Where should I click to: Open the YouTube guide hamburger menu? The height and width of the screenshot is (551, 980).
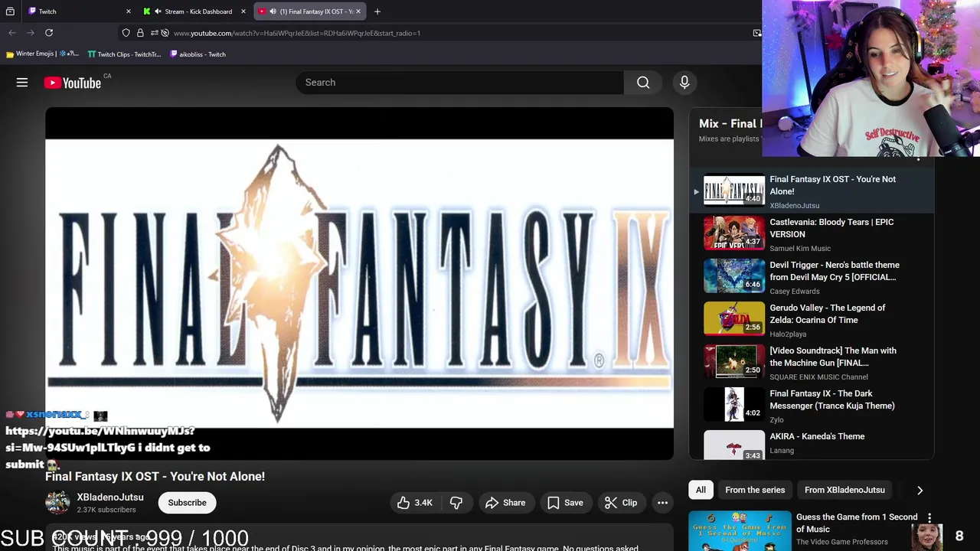[22, 83]
